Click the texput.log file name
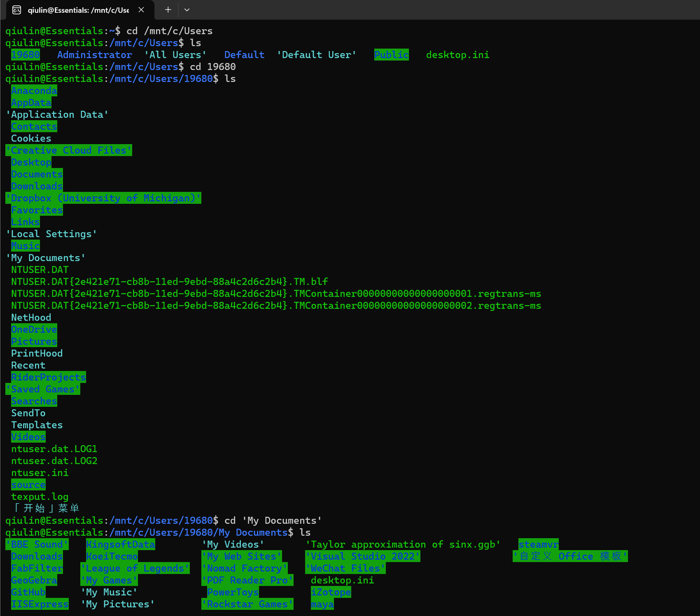 point(40,497)
